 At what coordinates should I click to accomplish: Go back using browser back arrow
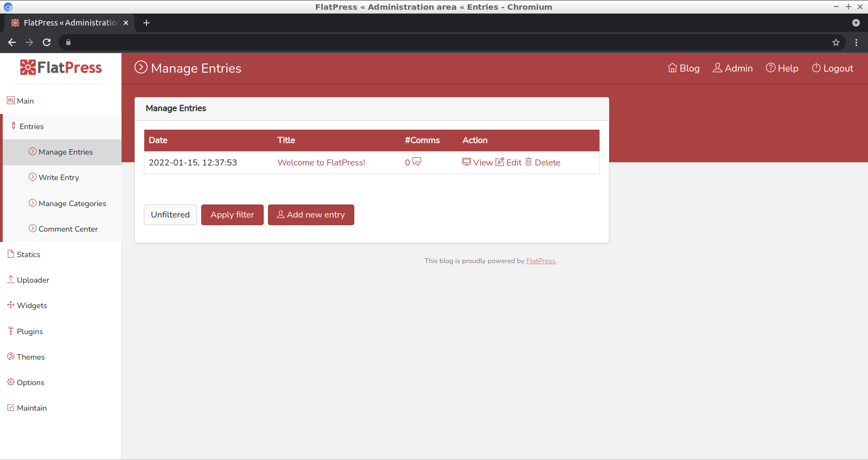(x=12, y=42)
